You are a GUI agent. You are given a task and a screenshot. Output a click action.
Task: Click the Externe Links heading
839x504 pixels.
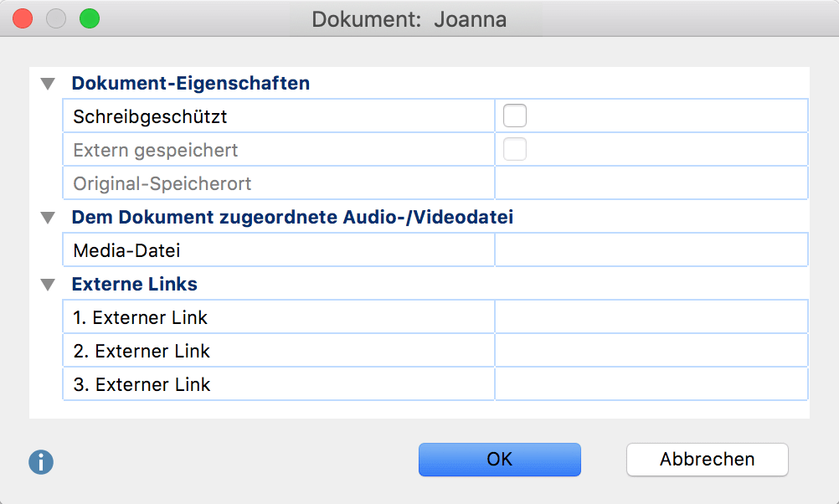tap(134, 284)
